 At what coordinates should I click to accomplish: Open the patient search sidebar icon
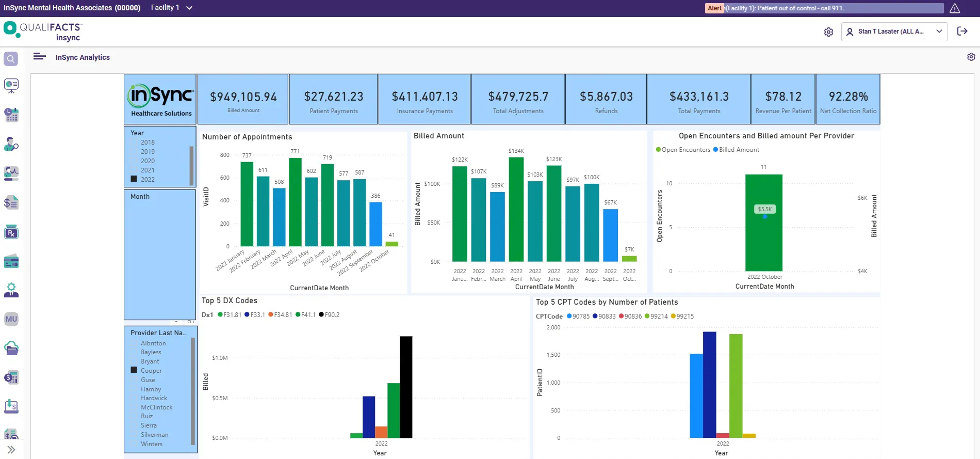coord(11,144)
